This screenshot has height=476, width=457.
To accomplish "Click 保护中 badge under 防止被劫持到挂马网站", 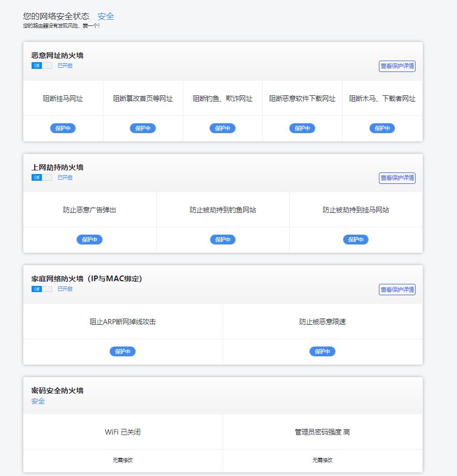I will pos(356,239).
